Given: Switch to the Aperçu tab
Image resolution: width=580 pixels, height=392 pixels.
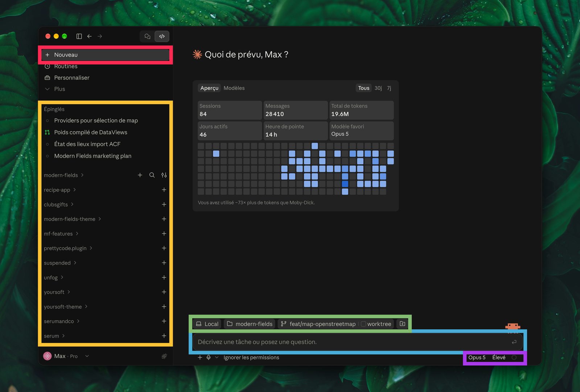Looking at the screenshot, I should click(209, 88).
